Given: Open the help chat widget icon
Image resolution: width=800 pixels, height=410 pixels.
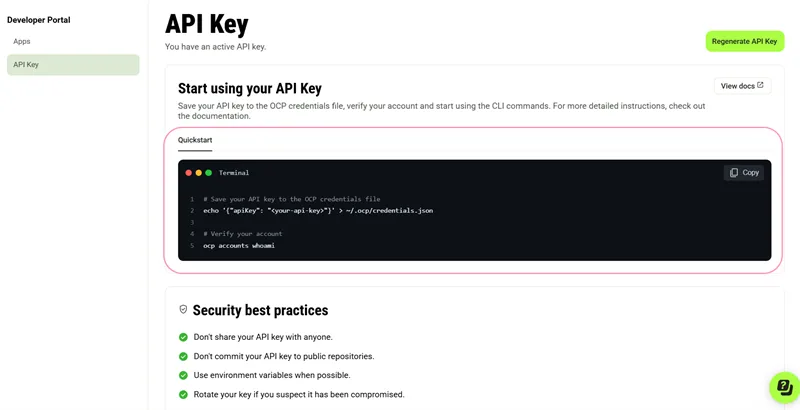Looking at the screenshot, I should [x=784, y=388].
